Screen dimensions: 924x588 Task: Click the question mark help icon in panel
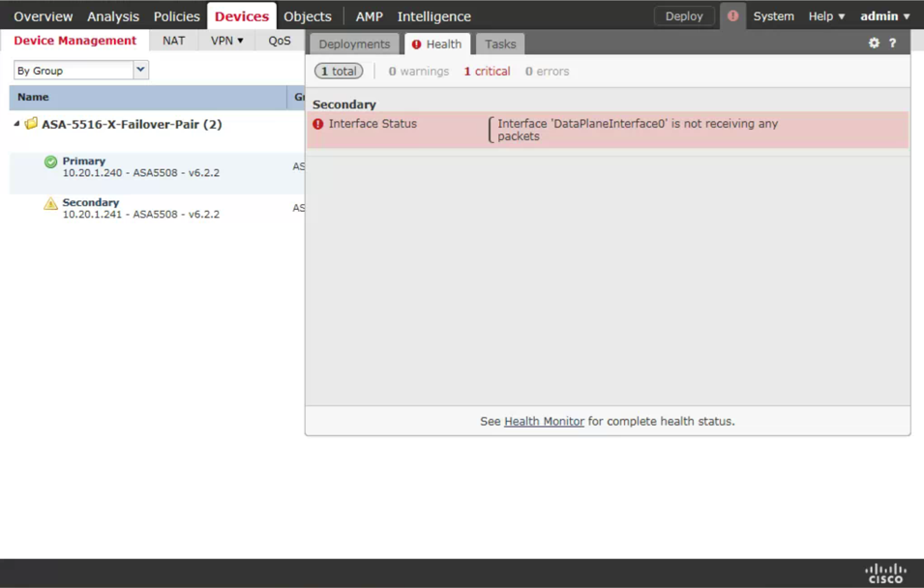coord(893,43)
